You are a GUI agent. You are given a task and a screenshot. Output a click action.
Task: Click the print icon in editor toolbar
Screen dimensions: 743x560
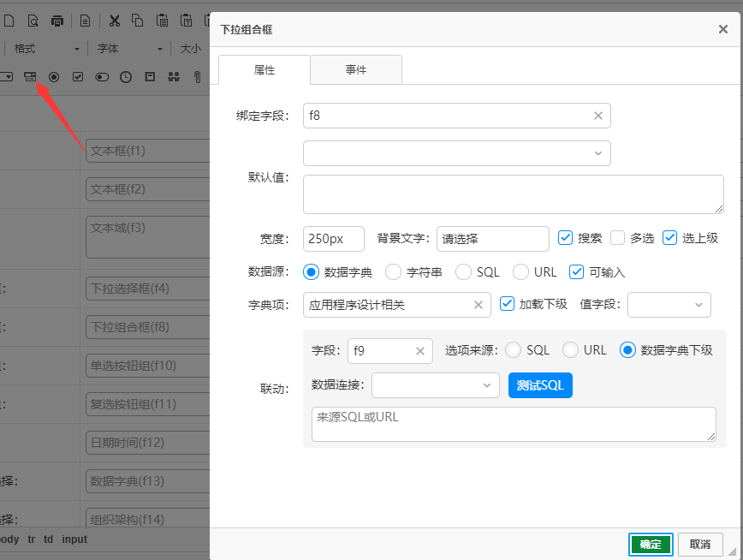(56, 21)
